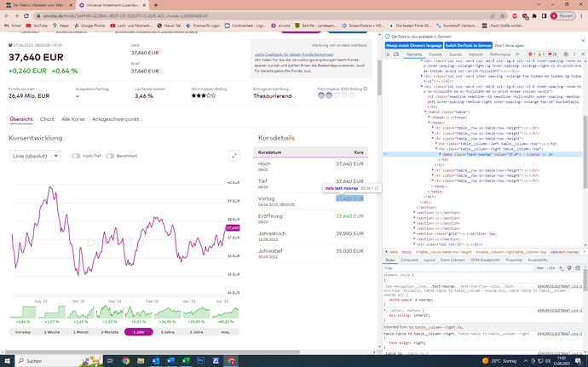This screenshot has height=367, width=588.
Task: Open the Chrome extensions puzzle icon
Action: tap(534, 15)
